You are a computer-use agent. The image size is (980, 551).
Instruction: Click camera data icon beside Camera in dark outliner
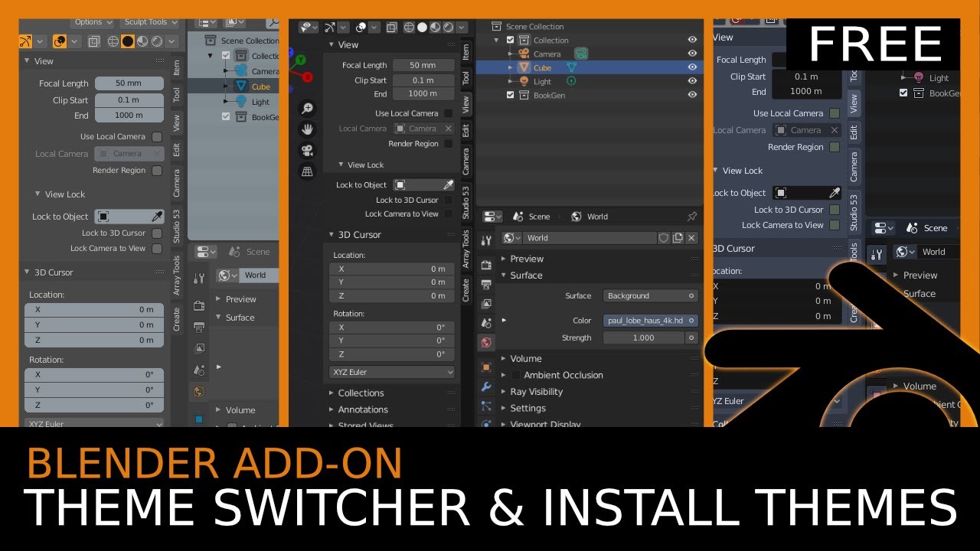tap(583, 54)
